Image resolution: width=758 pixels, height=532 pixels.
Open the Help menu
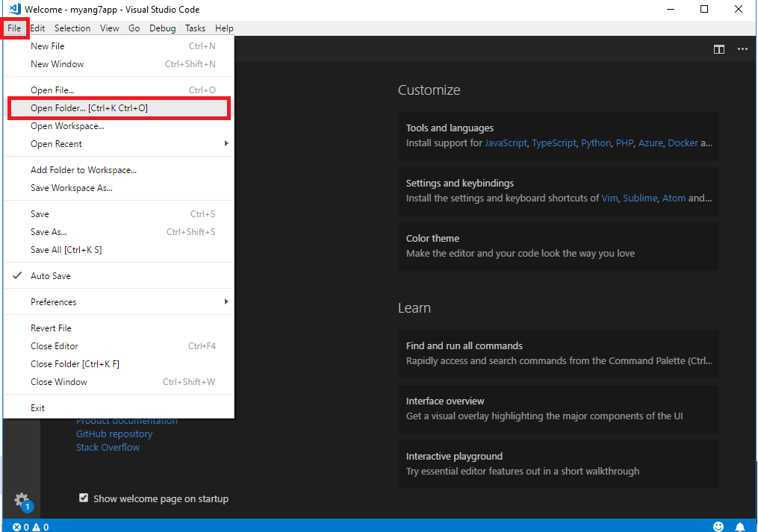[224, 28]
